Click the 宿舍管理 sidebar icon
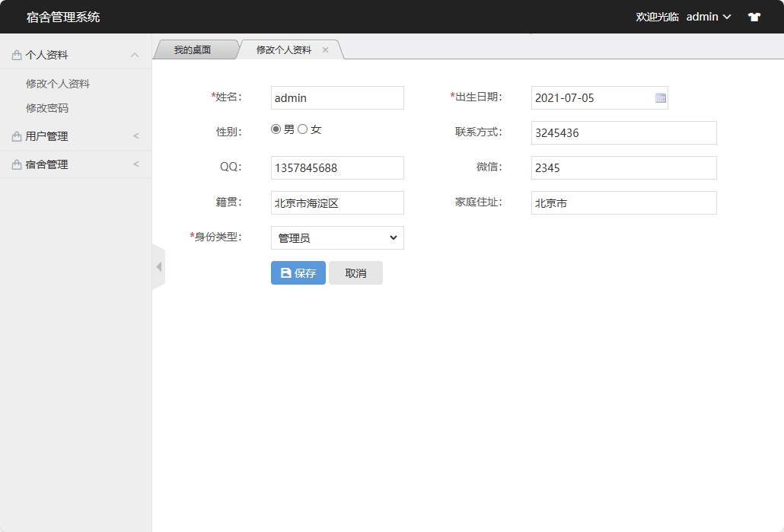Viewport: 784px width, 532px height. tap(16, 164)
